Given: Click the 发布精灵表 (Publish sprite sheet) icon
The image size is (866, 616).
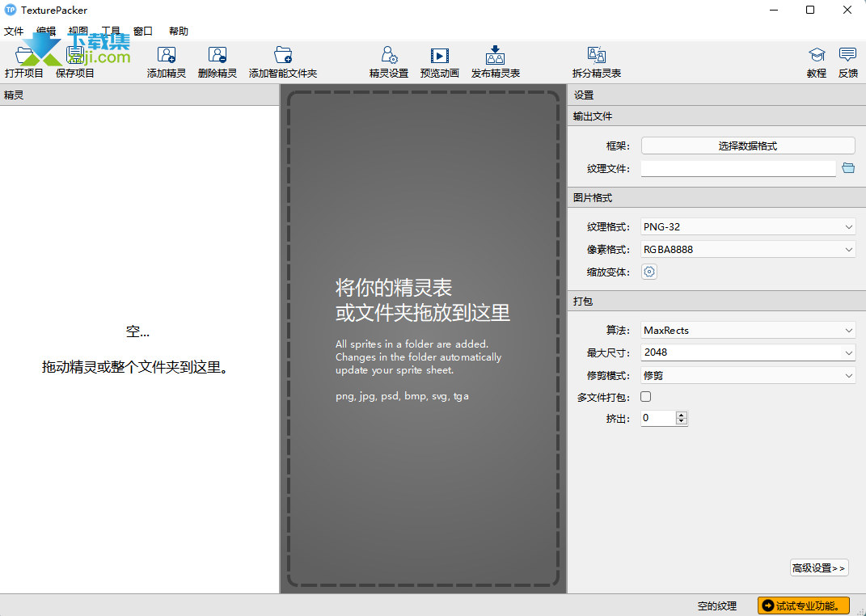Looking at the screenshot, I should [496, 55].
